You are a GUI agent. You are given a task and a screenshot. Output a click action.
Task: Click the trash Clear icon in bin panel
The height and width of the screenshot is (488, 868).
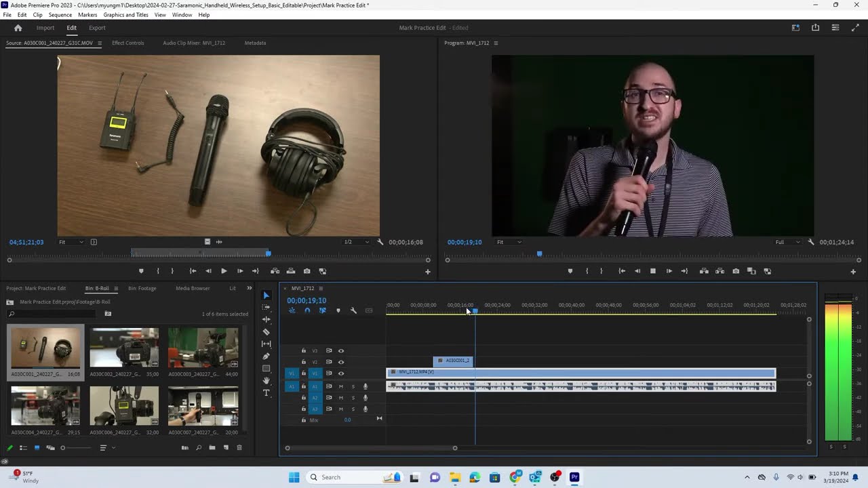239,448
